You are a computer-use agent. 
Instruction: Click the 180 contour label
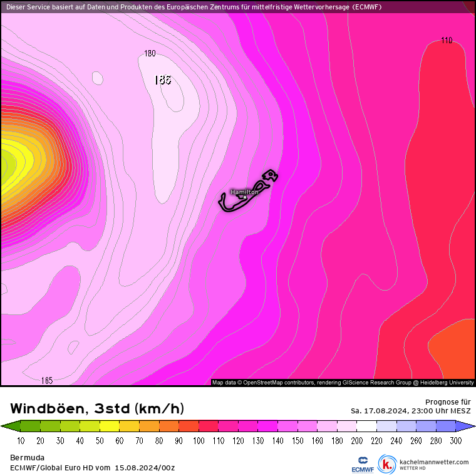click(x=150, y=54)
